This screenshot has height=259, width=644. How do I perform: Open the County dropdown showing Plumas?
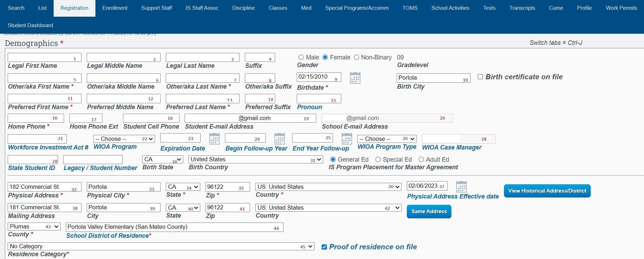tap(34, 227)
